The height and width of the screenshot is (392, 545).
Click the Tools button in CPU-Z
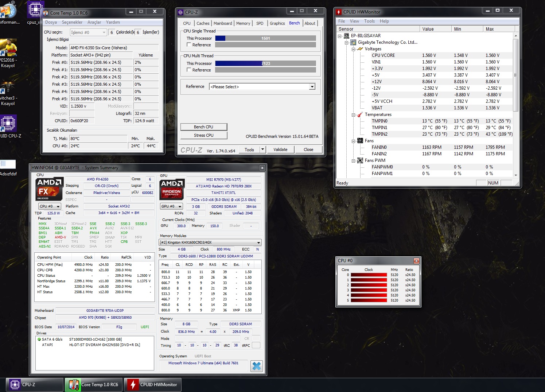click(249, 150)
